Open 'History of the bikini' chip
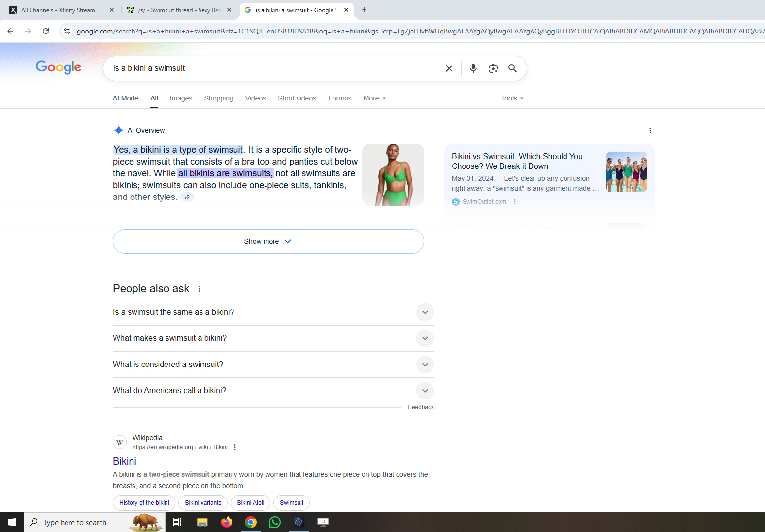 point(144,503)
